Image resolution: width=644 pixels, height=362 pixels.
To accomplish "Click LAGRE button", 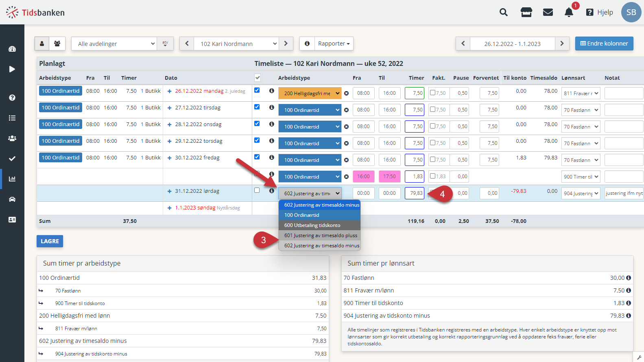I will [x=50, y=241].
